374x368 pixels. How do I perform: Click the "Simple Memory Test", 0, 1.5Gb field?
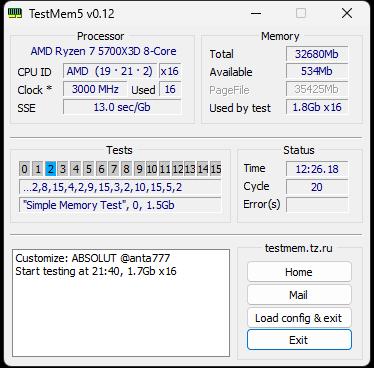[120, 205]
